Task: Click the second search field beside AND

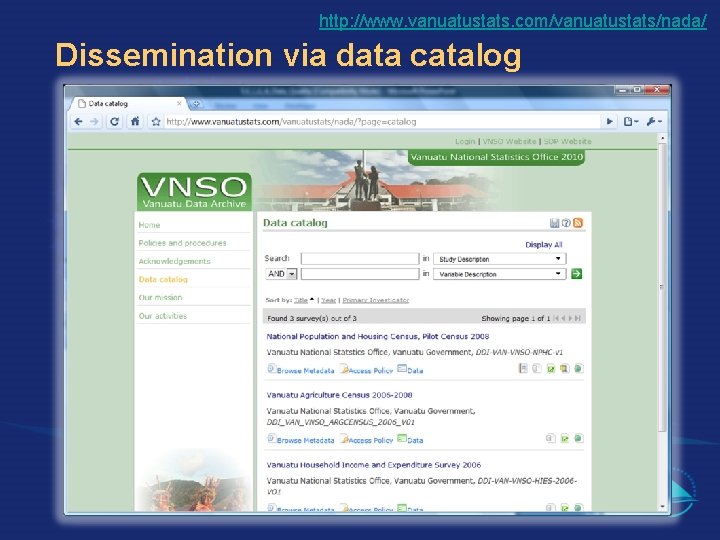Action: (x=360, y=274)
